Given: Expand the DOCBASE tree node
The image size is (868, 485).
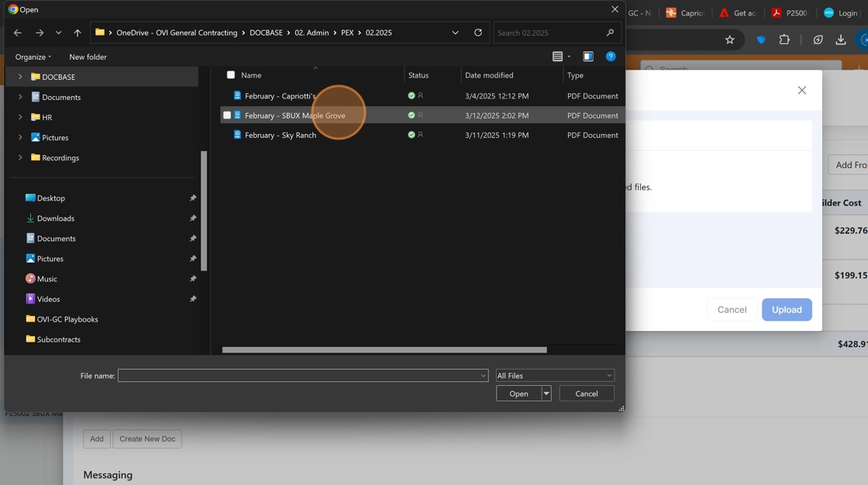Looking at the screenshot, I should click(20, 77).
